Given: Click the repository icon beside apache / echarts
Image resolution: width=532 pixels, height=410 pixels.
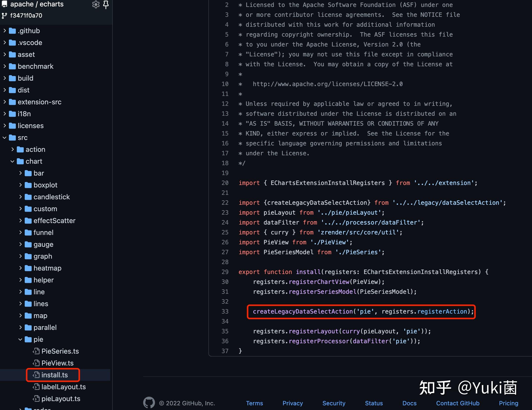Looking at the screenshot, I should pos(4,4).
